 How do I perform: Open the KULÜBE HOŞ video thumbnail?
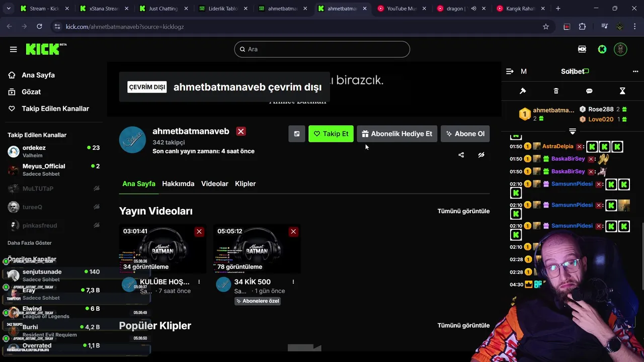coord(163,249)
